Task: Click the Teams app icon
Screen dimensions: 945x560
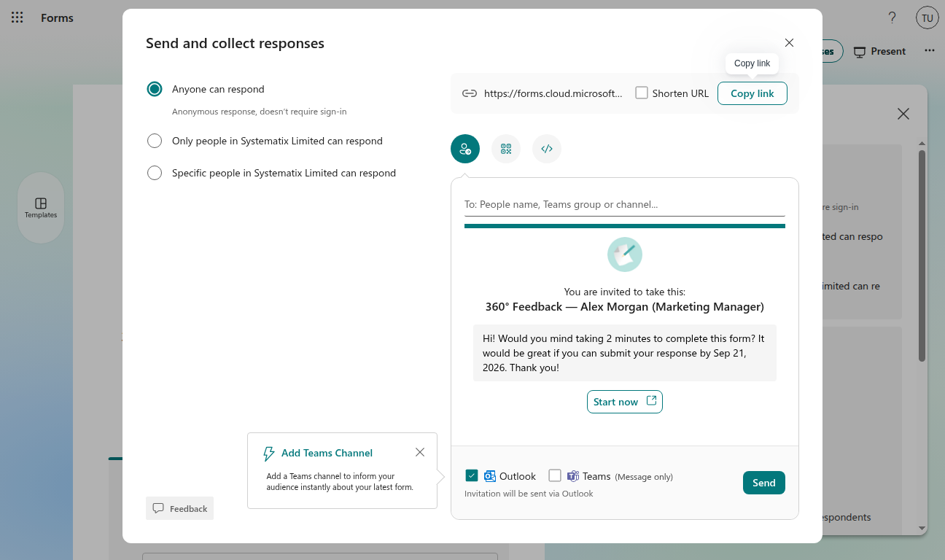Action: tap(573, 476)
